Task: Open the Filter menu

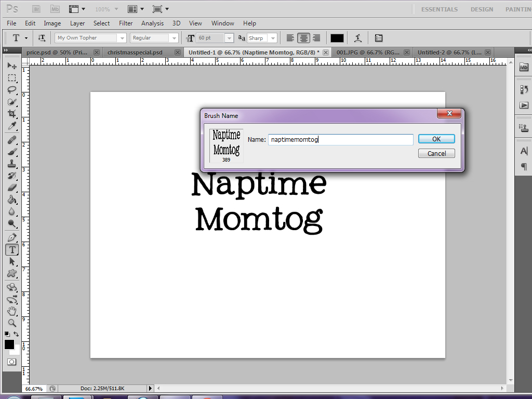Action: [x=126, y=23]
